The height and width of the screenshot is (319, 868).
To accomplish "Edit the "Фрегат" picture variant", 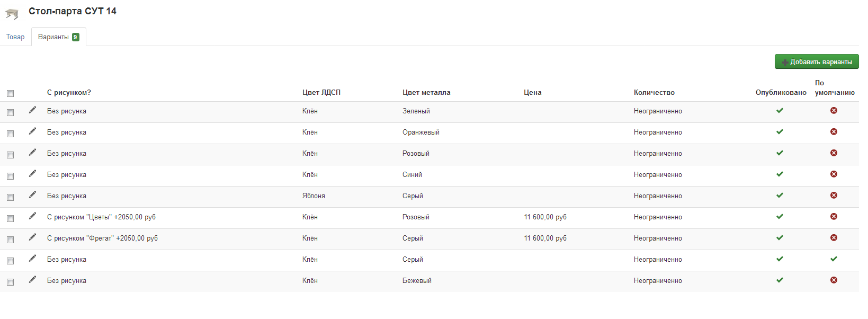I will 32,237.
